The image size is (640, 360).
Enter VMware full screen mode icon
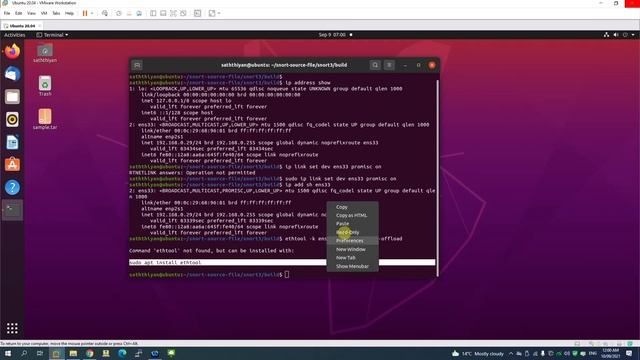point(173,13)
